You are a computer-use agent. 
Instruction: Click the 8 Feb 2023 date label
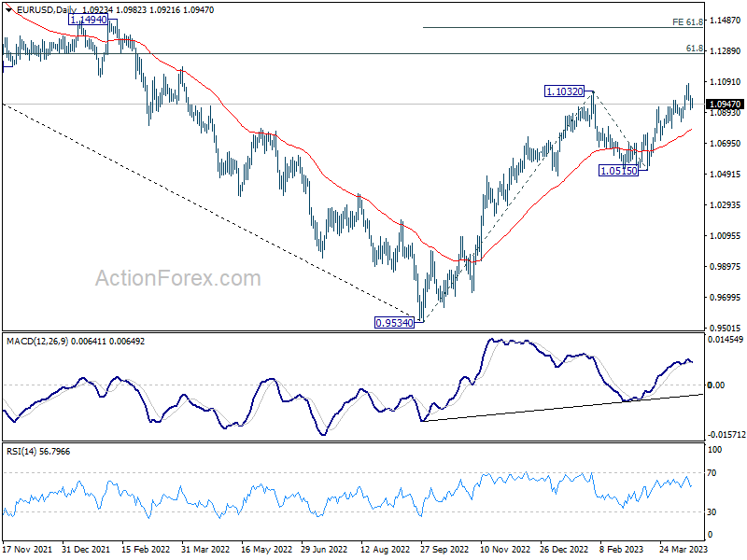(x=621, y=549)
